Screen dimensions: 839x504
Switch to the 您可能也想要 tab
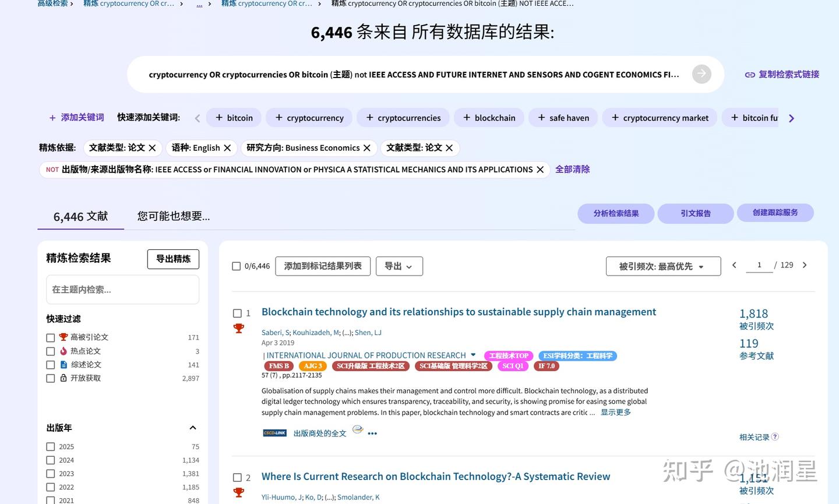172,216
